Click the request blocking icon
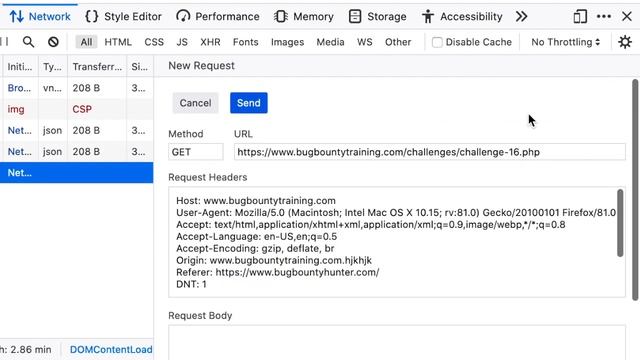The width and height of the screenshot is (640, 360). point(53,42)
